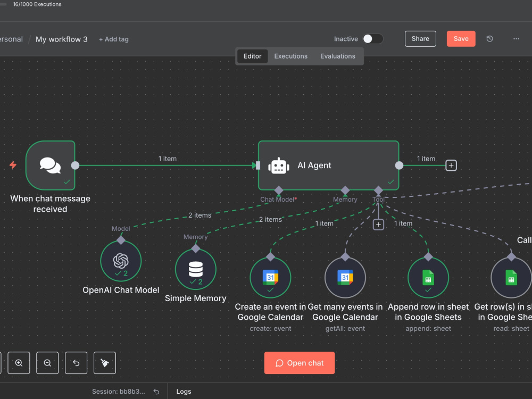Image resolution: width=532 pixels, height=399 pixels.
Task: Click the 16/1000 Executions text
Action: [37, 4]
